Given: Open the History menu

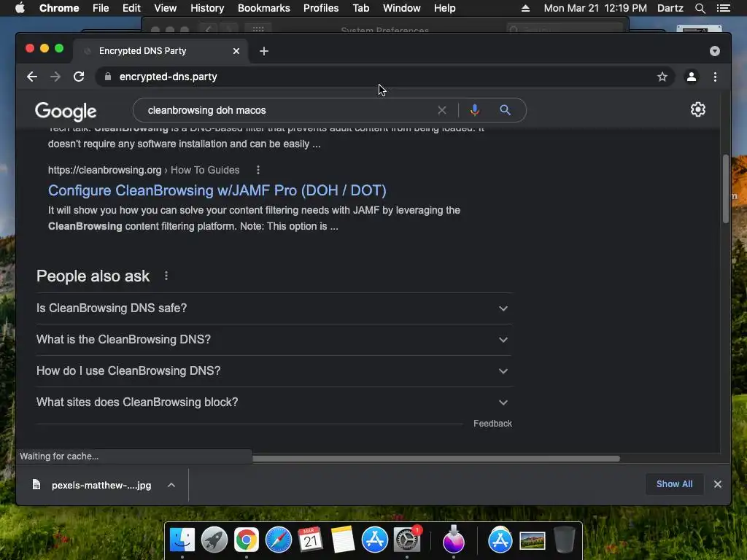Looking at the screenshot, I should (x=207, y=8).
